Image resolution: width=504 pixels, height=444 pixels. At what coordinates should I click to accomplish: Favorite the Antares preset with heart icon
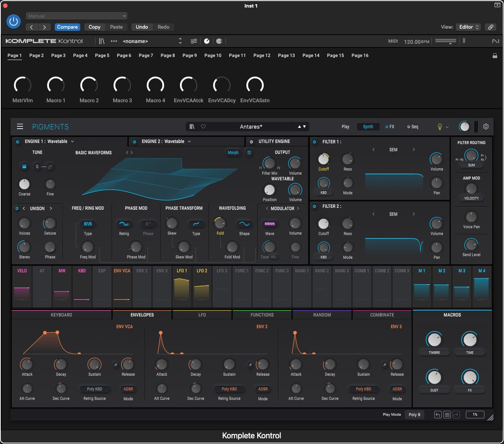click(203, 127)
